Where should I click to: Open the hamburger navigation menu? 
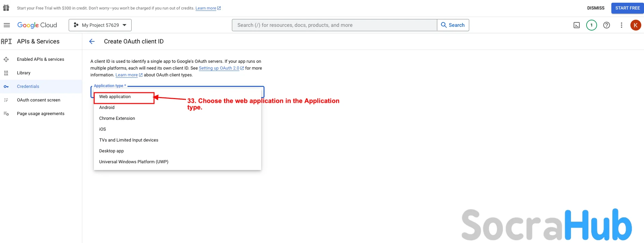pos(7,25)
